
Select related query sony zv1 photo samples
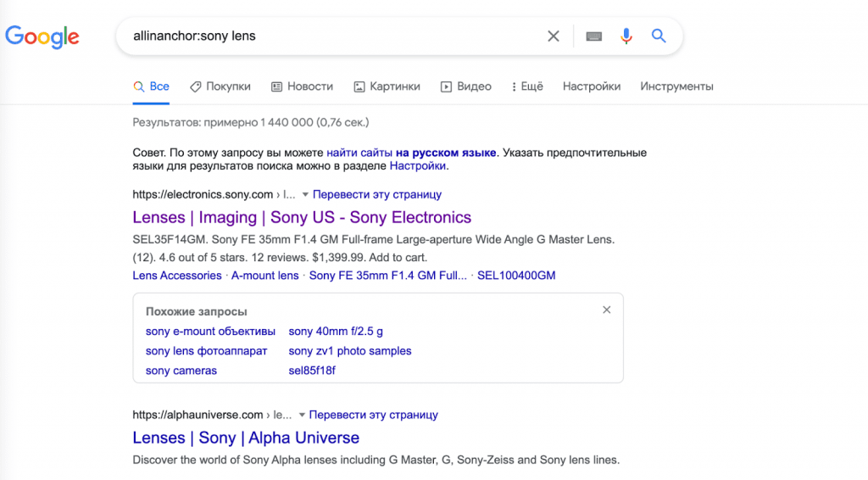[350, 351]
